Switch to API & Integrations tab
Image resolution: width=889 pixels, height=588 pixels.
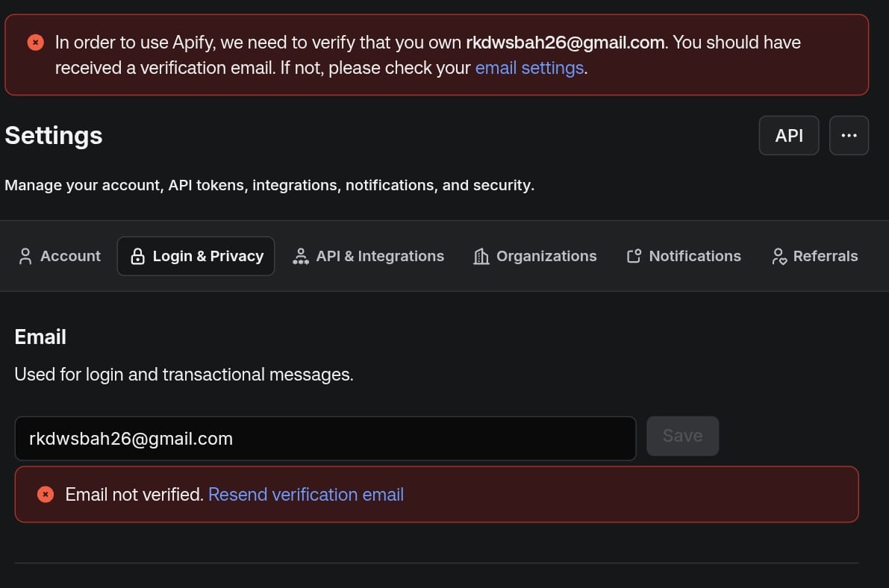[368, 256]
